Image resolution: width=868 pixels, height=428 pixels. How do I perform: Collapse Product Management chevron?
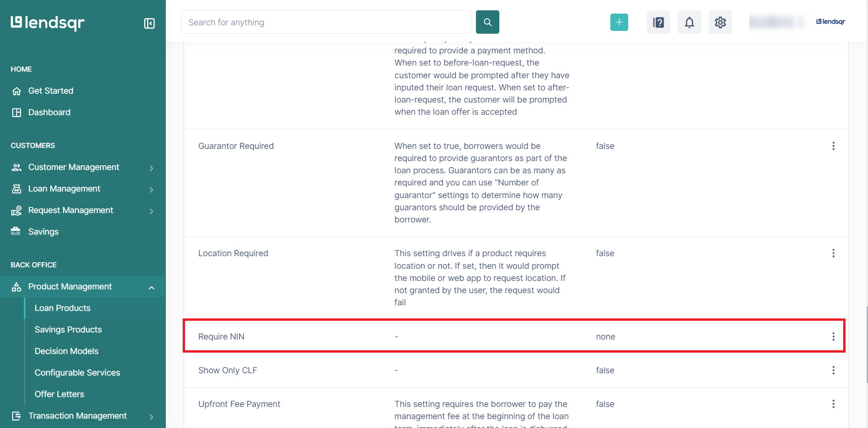click(151, 288)
